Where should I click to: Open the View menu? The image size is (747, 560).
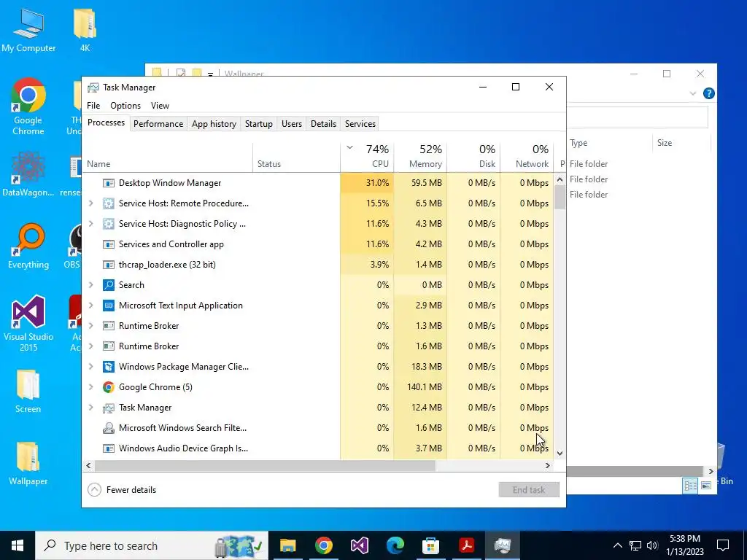click(x=160, y=106)
